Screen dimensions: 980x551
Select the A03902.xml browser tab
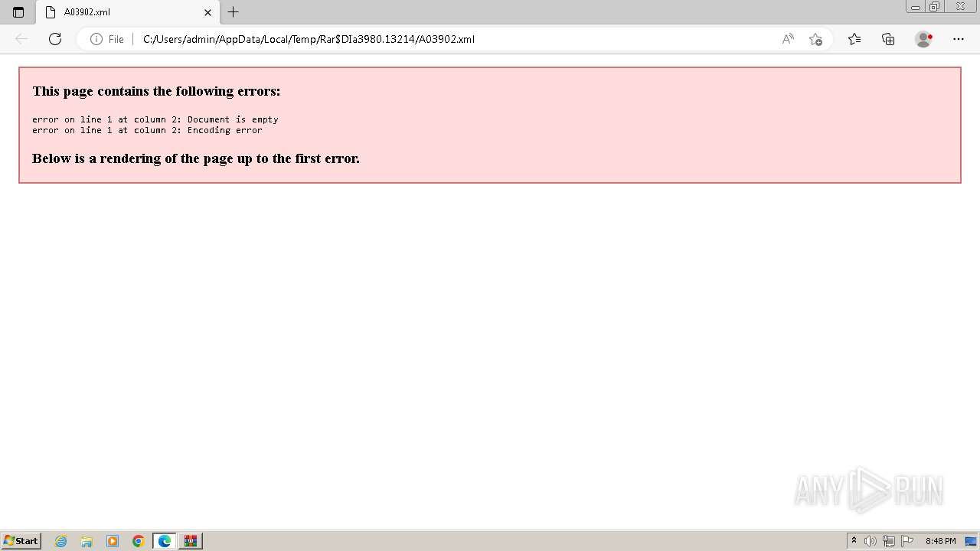tap(128, 12)
